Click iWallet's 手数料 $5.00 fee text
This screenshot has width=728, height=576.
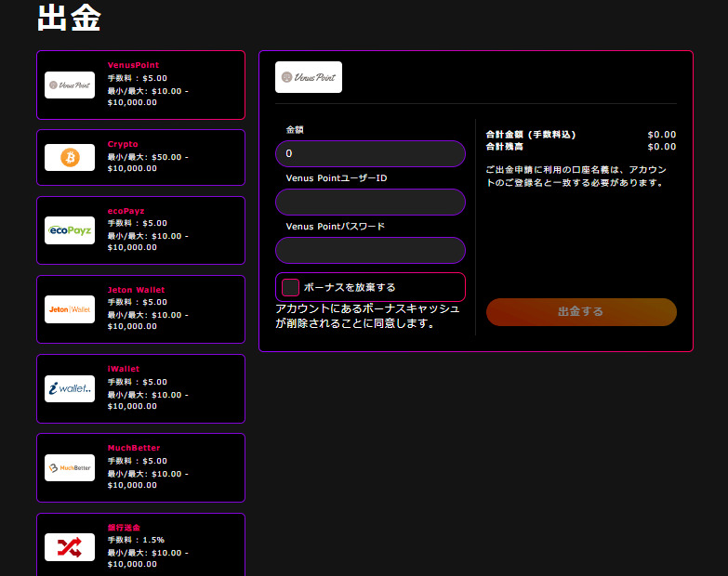click(x=138, y=382)
